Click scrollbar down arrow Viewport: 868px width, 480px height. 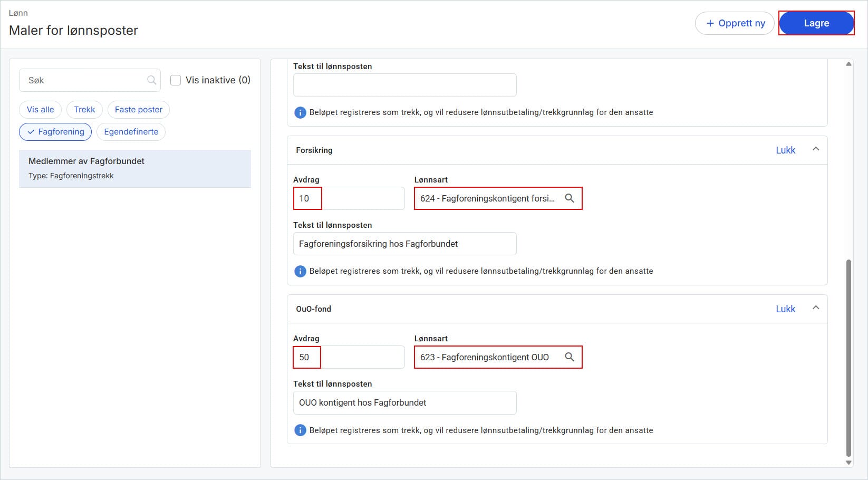click(x=848, y=463)
